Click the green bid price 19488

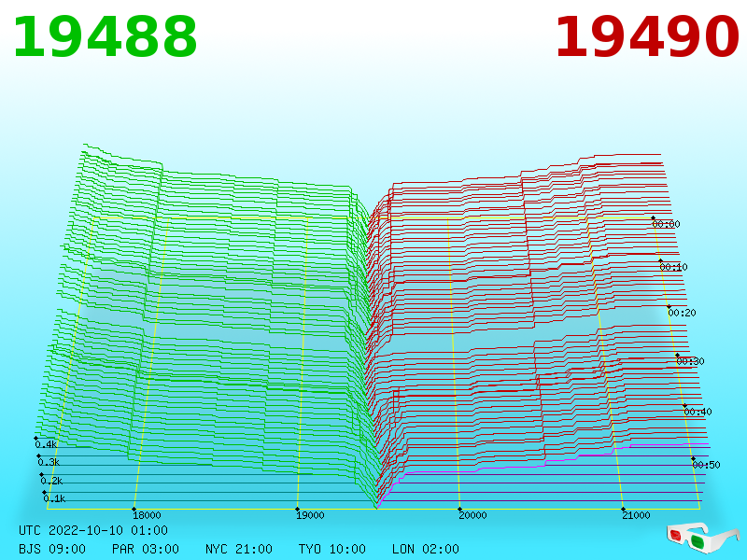105,37
